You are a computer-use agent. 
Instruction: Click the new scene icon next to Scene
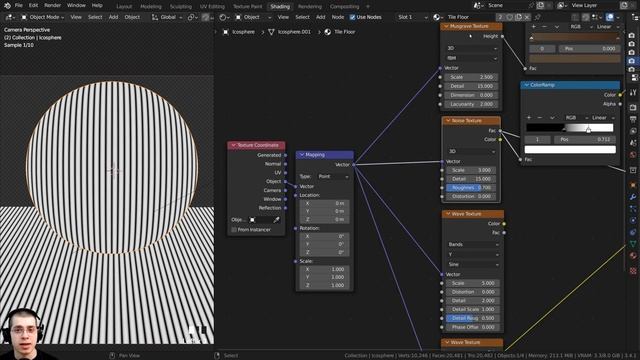click(x=540, y=6)
